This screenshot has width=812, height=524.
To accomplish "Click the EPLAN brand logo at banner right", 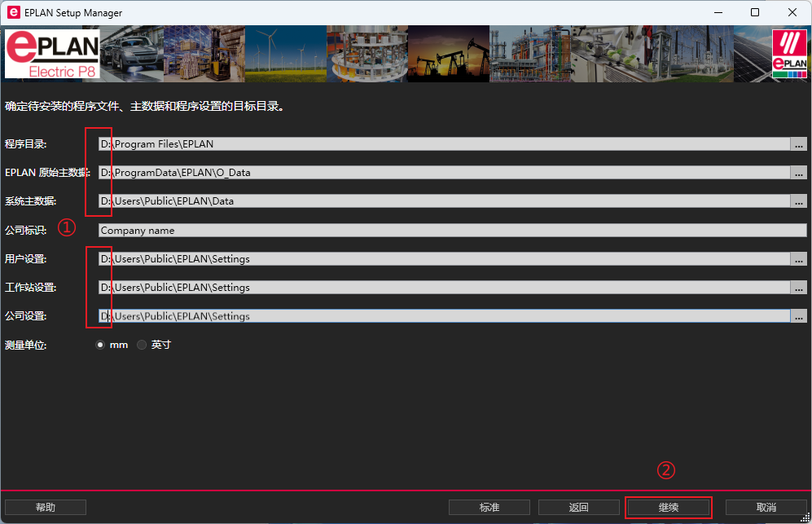I will [x=789, y=54].
